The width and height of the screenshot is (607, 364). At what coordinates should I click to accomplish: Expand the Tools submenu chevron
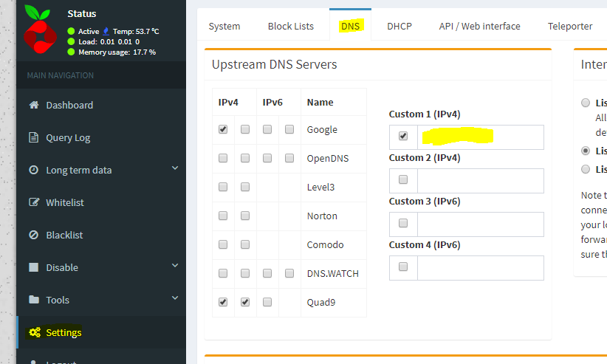point(175,298)
